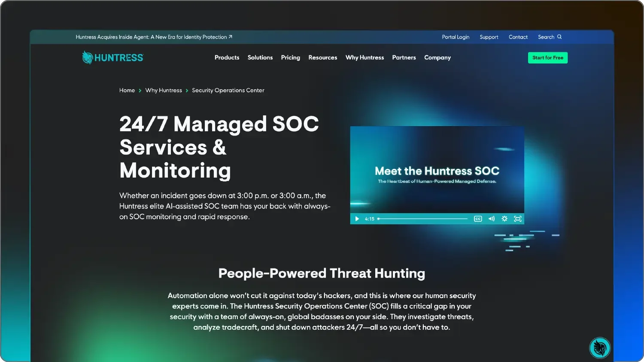Open the Contact page
Image resolution: width=644 pixels, height=362 pixels.
coord(518,37)
